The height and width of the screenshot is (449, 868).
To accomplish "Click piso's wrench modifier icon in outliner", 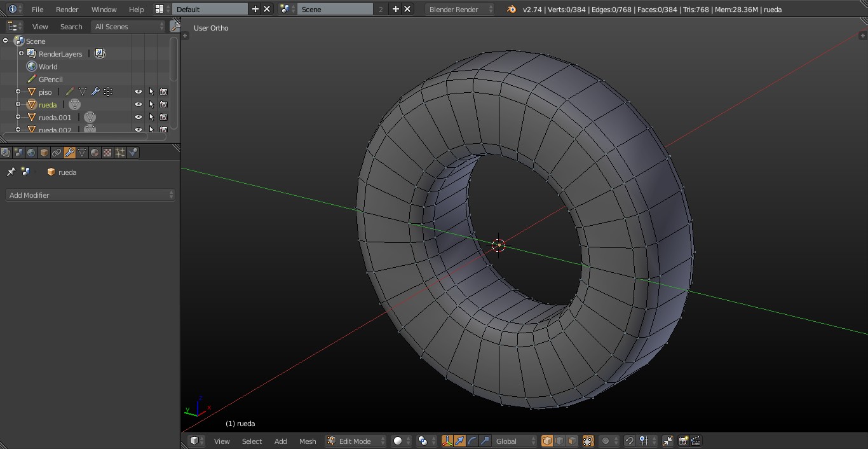I will tap(95, 92).
